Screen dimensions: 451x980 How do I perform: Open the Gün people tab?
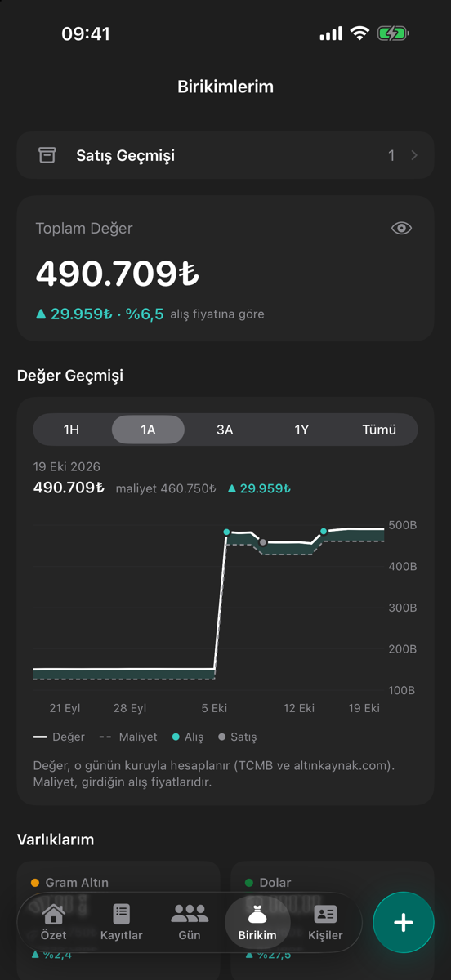190,923
